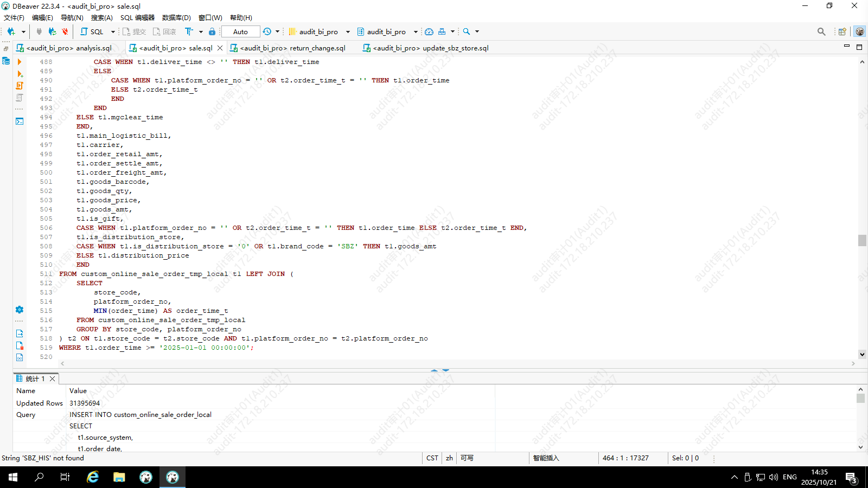The height and width of the screenshot is (488, 868).
Task: Click the editor settings gear icon
Action: (x=20, y=310)
